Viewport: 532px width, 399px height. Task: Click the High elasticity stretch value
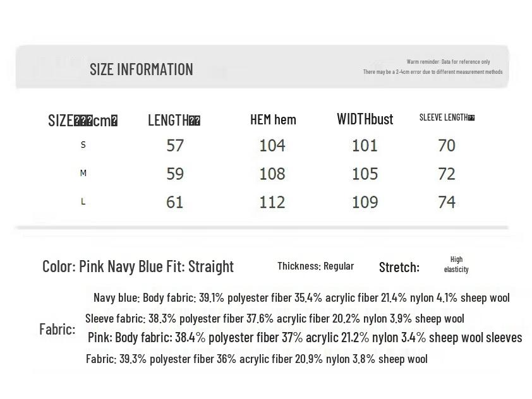tap(456, 264)
